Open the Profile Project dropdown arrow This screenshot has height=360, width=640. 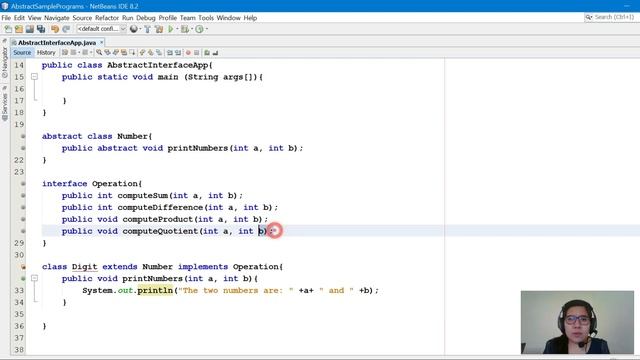click(207, 29)
